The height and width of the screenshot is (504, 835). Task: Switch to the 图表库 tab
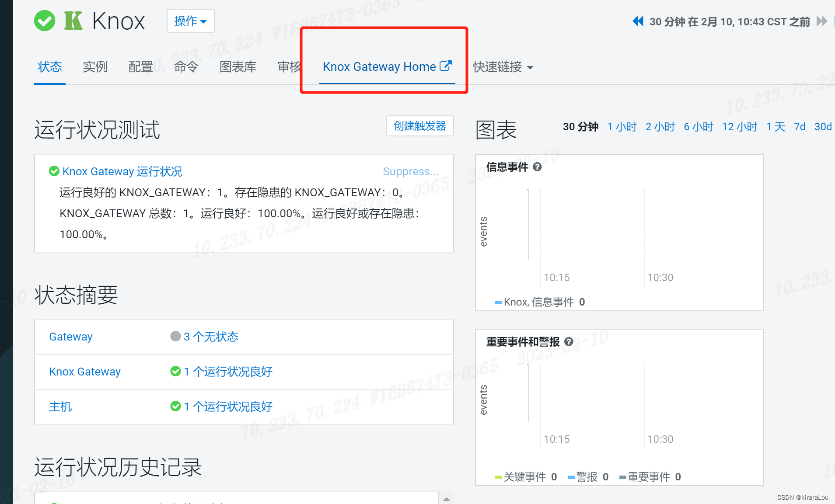pos(238,67)
